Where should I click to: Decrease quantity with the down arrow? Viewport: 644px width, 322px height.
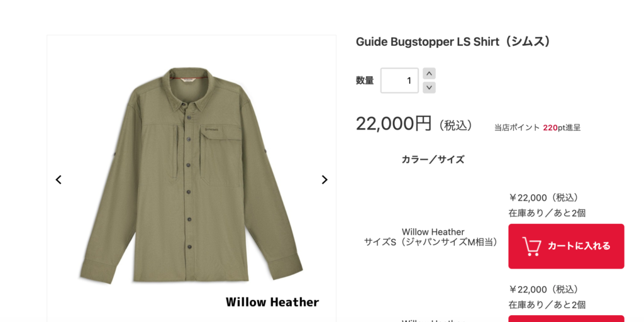pos(429,87)
